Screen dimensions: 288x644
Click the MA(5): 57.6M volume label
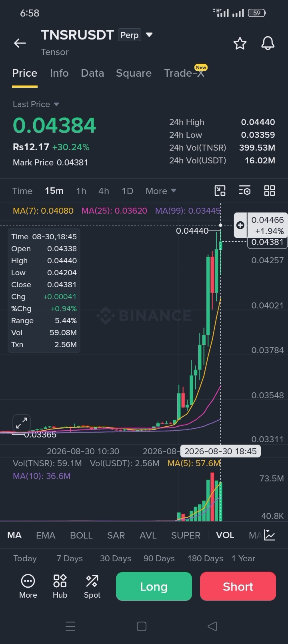click(194, 463)
